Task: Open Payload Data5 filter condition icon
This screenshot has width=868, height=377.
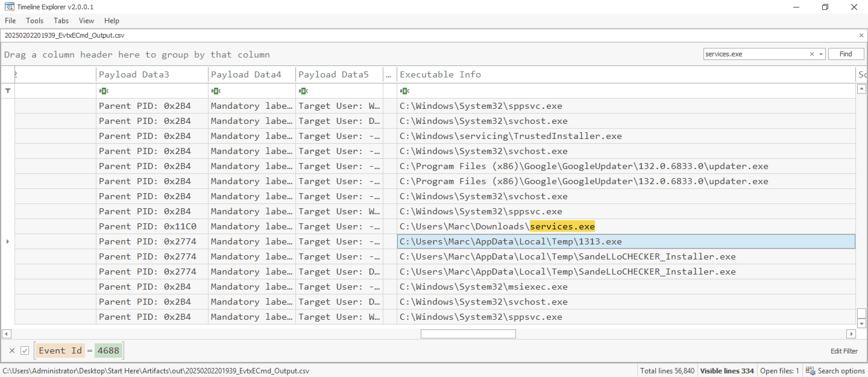Action: 303,91
